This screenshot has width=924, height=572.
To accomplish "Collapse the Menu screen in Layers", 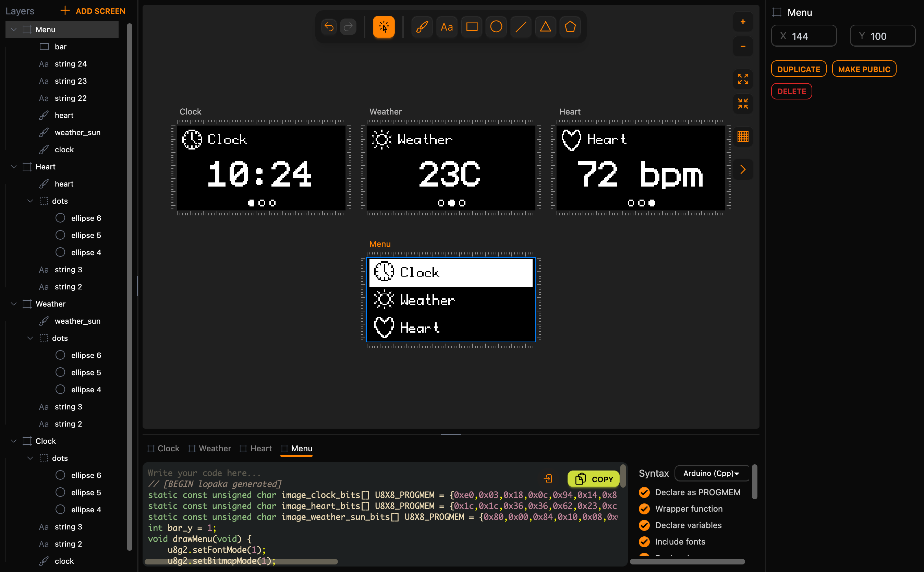I will pos(14,29).
